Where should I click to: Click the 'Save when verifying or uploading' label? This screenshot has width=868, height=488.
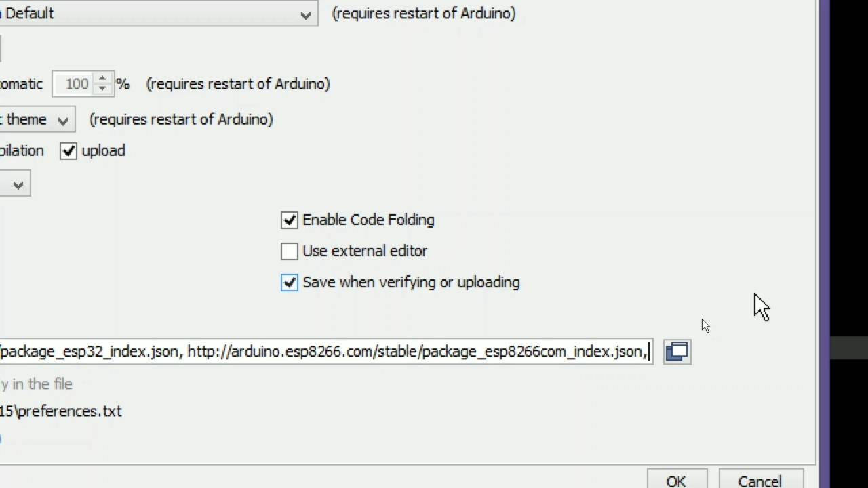click(411, 282)
